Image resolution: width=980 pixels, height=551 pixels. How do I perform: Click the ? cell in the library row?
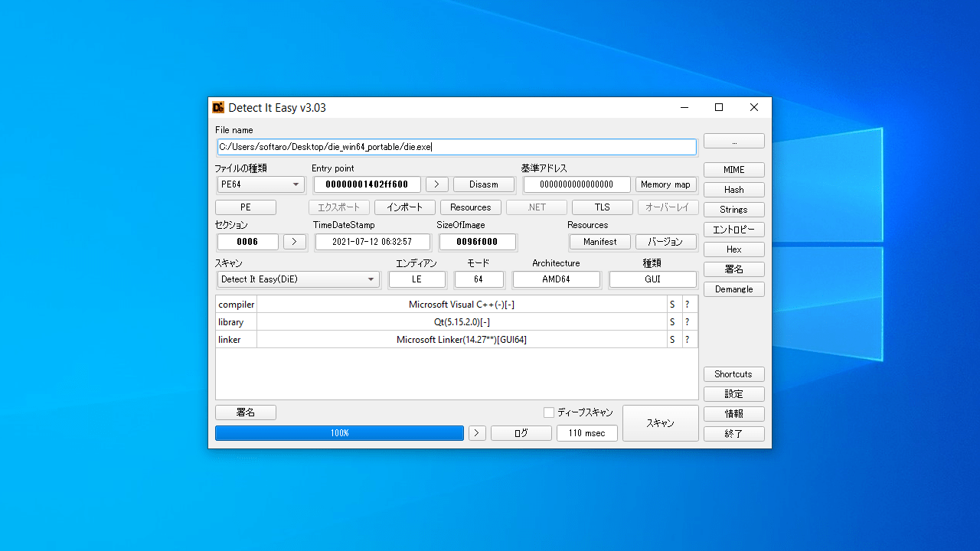690,322
